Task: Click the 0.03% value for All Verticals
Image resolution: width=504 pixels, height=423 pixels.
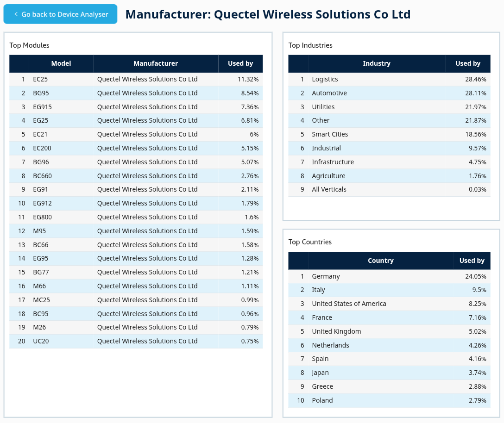Action: 477,189
